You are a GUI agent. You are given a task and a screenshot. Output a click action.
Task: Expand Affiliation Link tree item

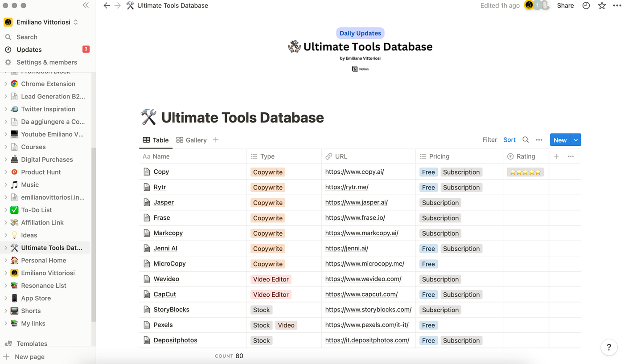pyautogui.click(x=6, y=223)
